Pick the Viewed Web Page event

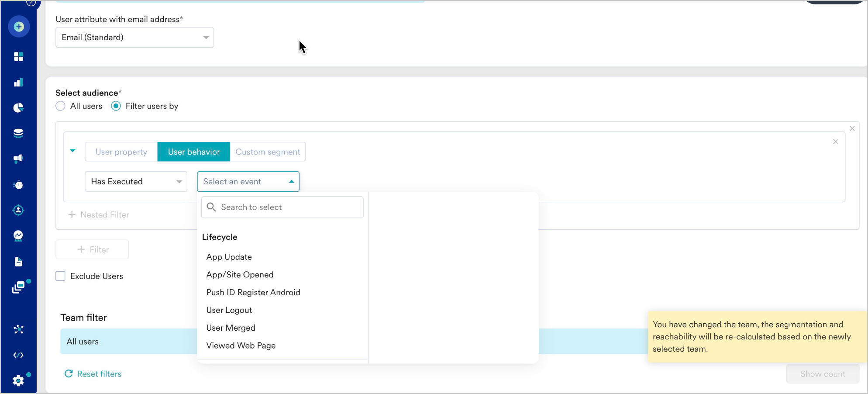241,346
